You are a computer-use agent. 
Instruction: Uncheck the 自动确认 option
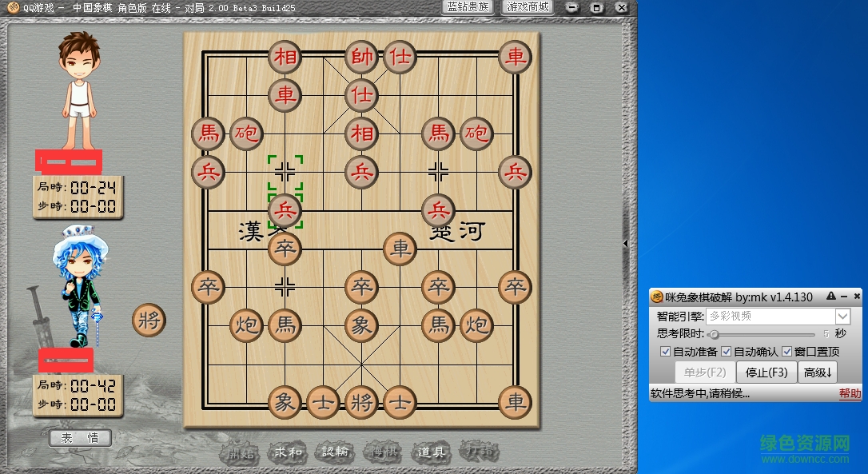(726, 352)
